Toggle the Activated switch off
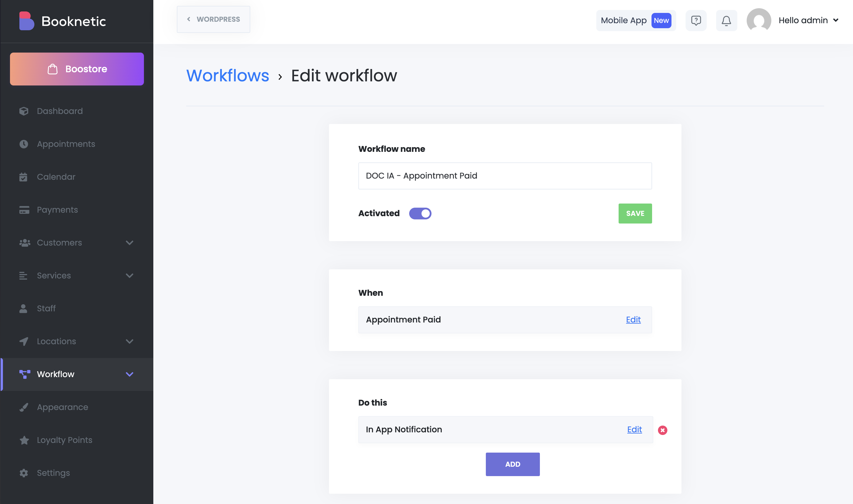Screen dimensions: 853x504 pyautogui.click(x=420, y=213)
